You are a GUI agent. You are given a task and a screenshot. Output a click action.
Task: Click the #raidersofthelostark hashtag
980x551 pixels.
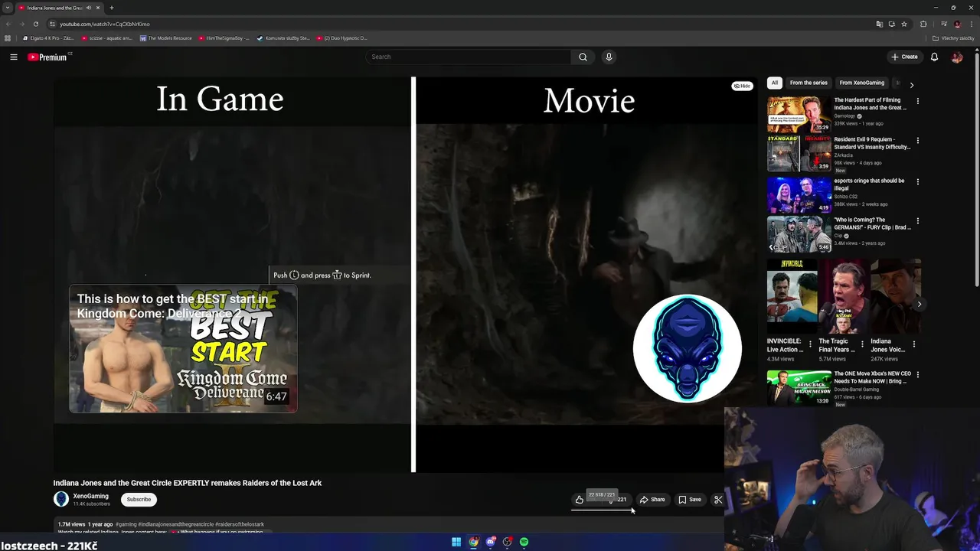240,524
